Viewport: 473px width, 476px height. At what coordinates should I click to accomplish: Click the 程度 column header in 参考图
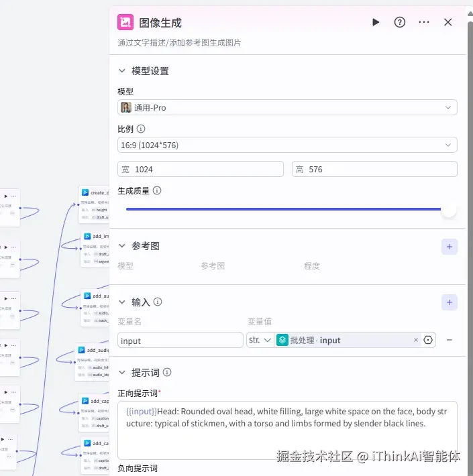click(312, 266)
